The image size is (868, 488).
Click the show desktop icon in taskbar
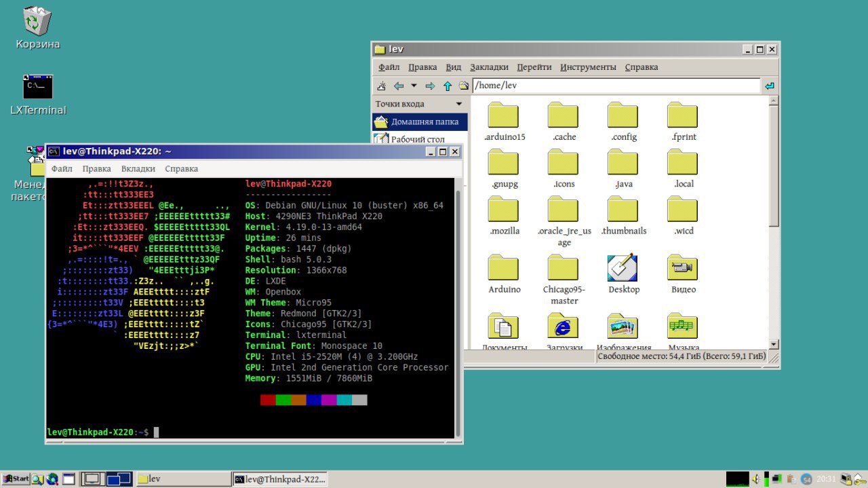[x=68, y=479]
